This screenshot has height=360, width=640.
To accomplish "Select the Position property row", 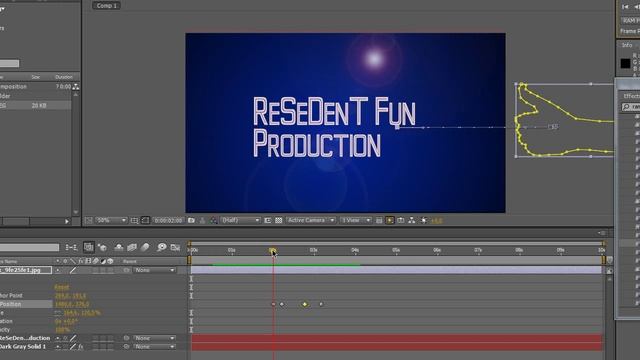I will pyautogui.click(x=27, y=304).
